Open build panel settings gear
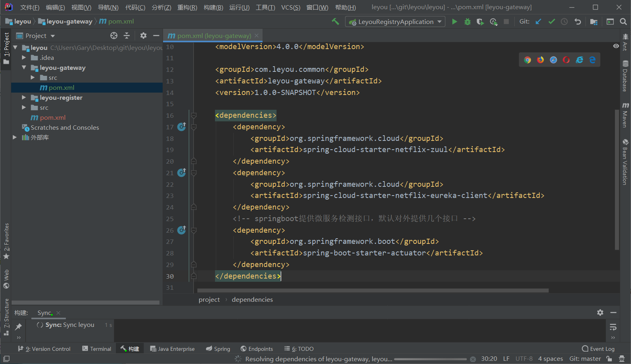The height and width of the screenshot is (364, 631). [x=600, y=313]
